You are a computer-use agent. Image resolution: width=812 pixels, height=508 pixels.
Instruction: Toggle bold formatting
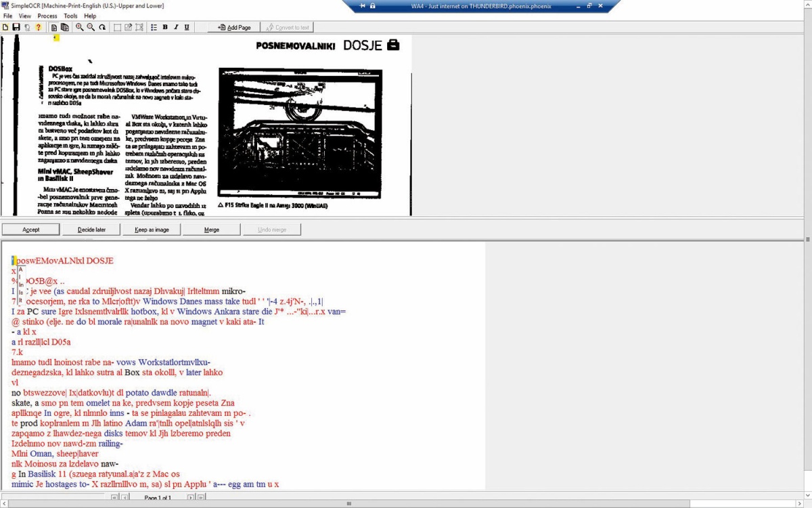[165, 27]
